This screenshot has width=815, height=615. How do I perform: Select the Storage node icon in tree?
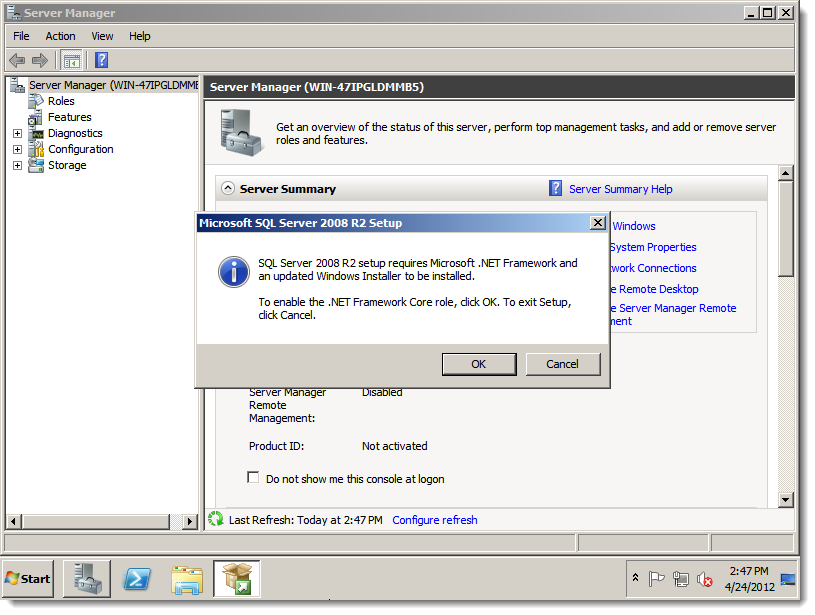pyautogui.click(x=36, y=165)
